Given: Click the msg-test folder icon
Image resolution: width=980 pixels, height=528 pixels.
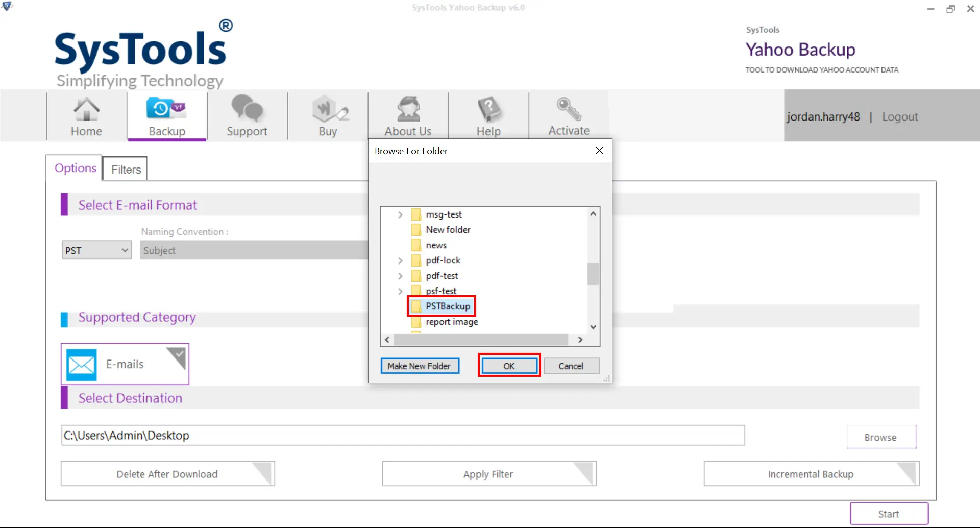Looking at the screenshot, I should point(416,214).
